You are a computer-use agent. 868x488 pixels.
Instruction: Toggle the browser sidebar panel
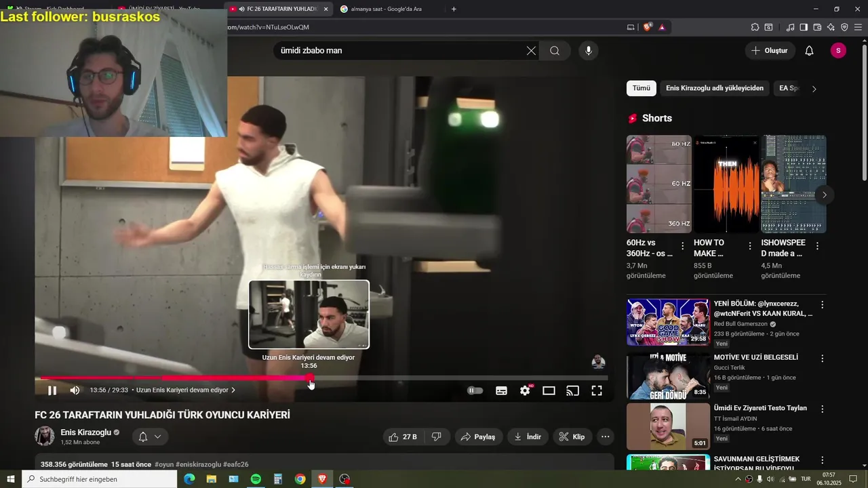(804, 27)
